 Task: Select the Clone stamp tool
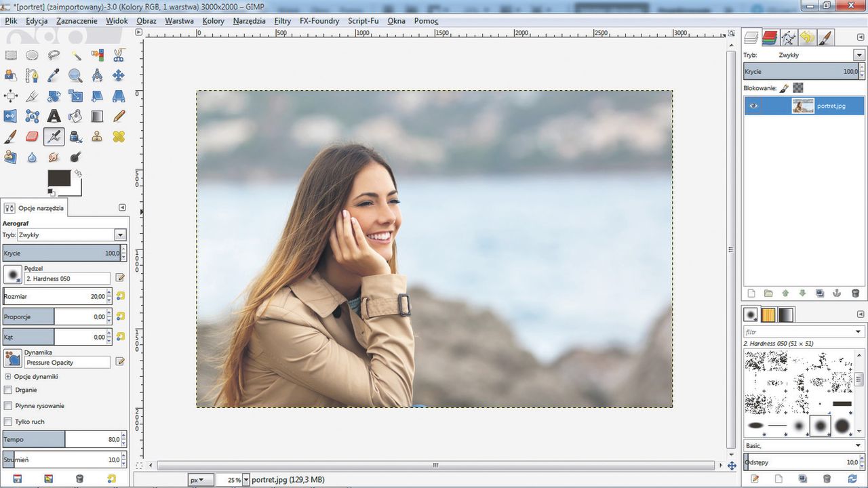click(x=97, y=137)
